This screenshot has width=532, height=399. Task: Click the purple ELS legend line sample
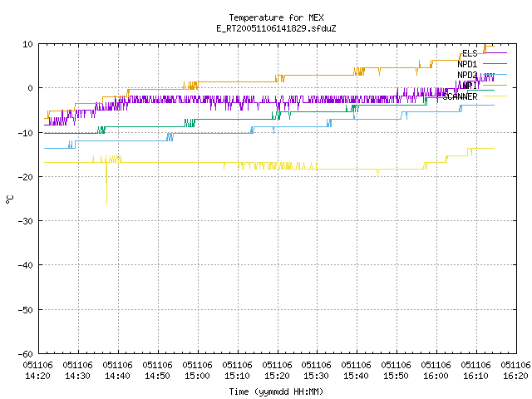pyautogui.click(x=495, y=53)
